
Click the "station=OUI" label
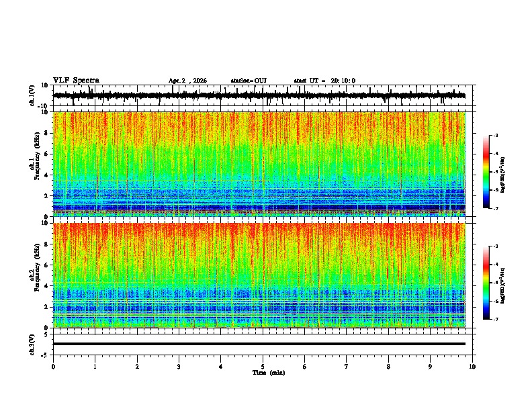249,81
